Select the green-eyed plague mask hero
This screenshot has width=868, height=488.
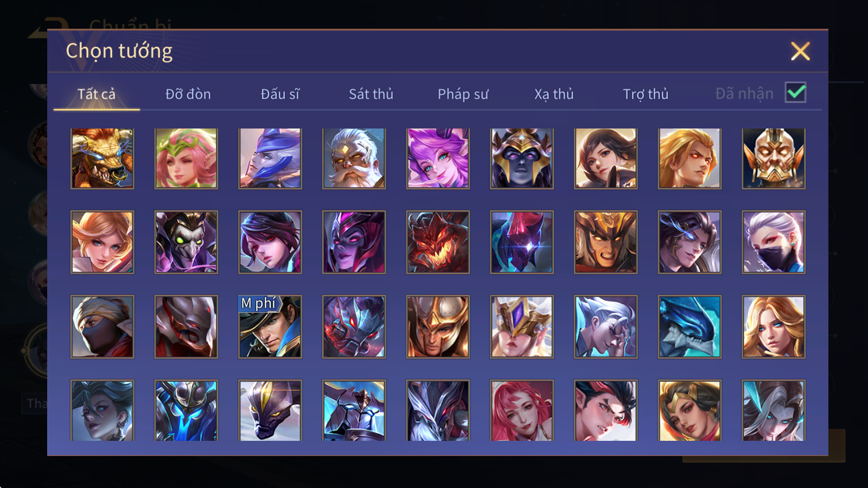pos(186,242)
